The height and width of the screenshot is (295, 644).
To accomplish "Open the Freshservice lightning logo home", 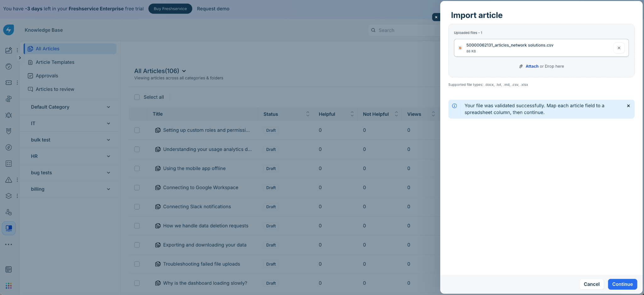I will coord(8,30).
